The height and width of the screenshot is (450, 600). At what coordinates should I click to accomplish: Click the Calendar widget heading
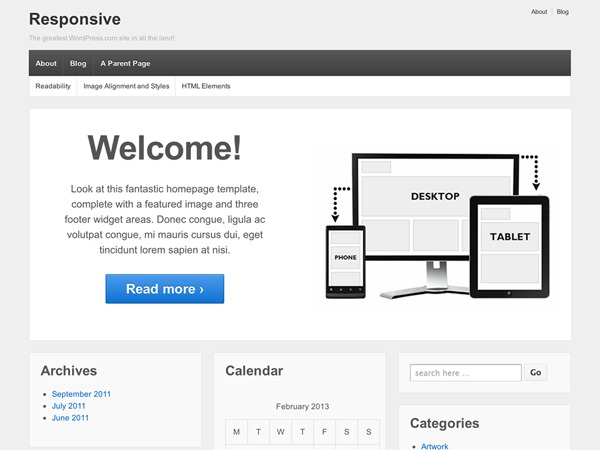point(254,370)
